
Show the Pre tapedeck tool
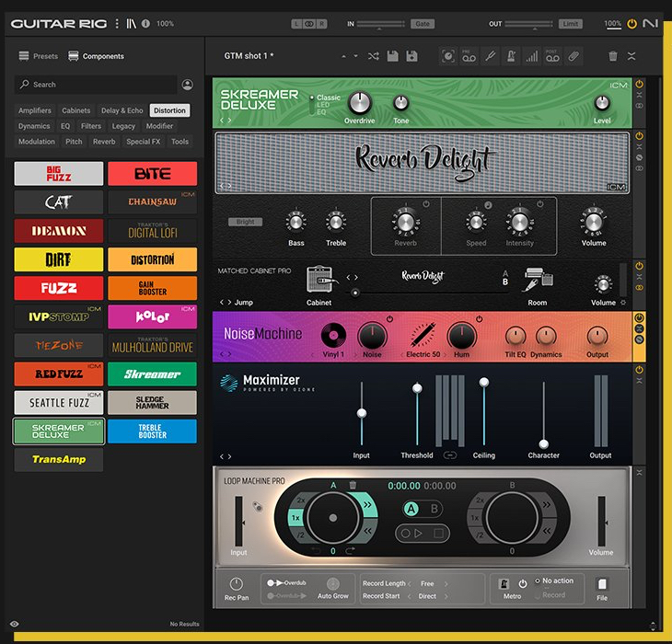[469, 56]
